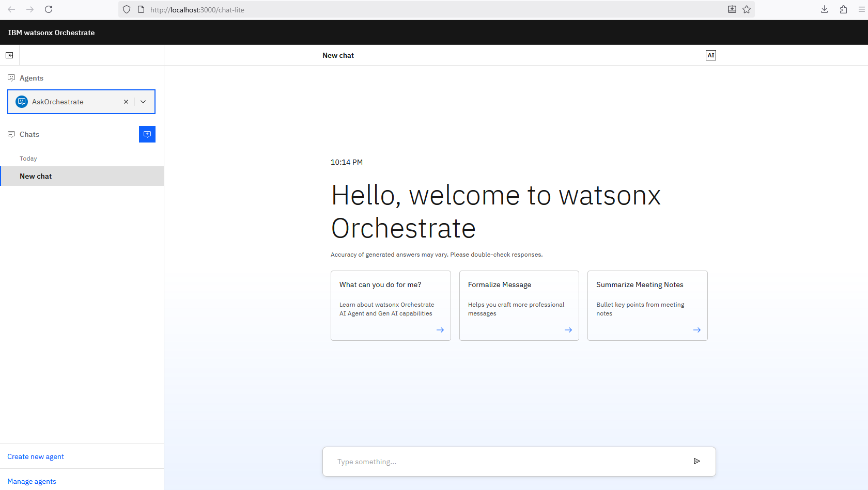Image resolution: width=868 pixels, height=490 pixels.
Task: Click the AI label icon in header
Action: [x=711, y=55]
